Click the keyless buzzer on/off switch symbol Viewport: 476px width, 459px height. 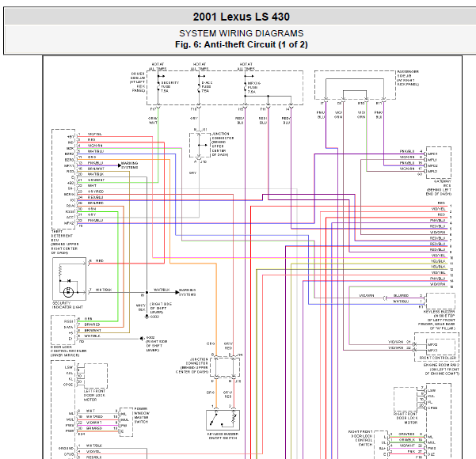coord(223,420)
